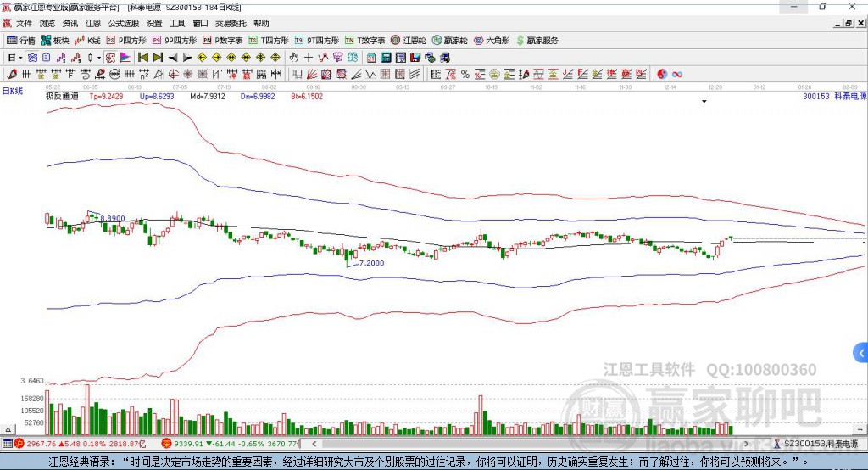Open the 9T四方形 tool
Viewport: 868px width, 470px height.
coord(317,41)
